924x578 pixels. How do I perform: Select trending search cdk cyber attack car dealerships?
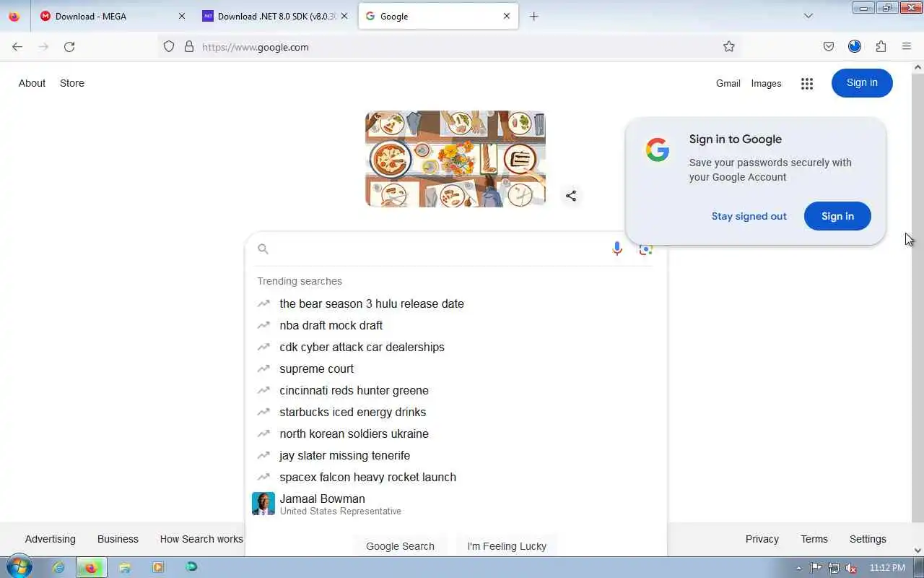pos(456,347)
